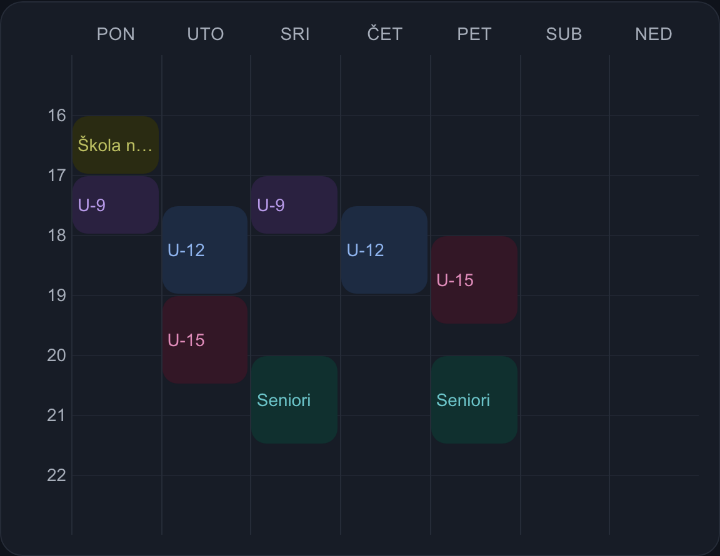Click the UTO day header

pyautogui.click(x=205, y=34)
